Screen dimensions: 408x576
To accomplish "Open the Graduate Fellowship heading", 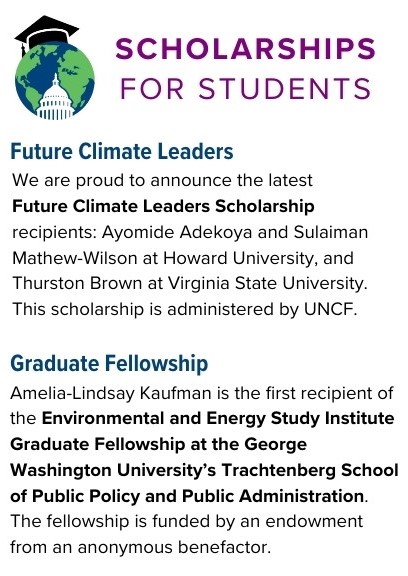I will 109,364.
